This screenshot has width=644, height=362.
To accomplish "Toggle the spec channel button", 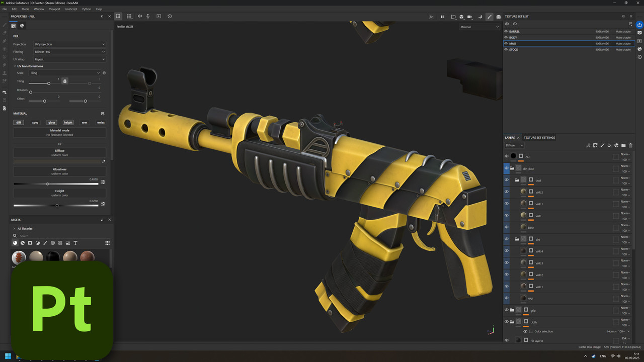I will point(35,122).
